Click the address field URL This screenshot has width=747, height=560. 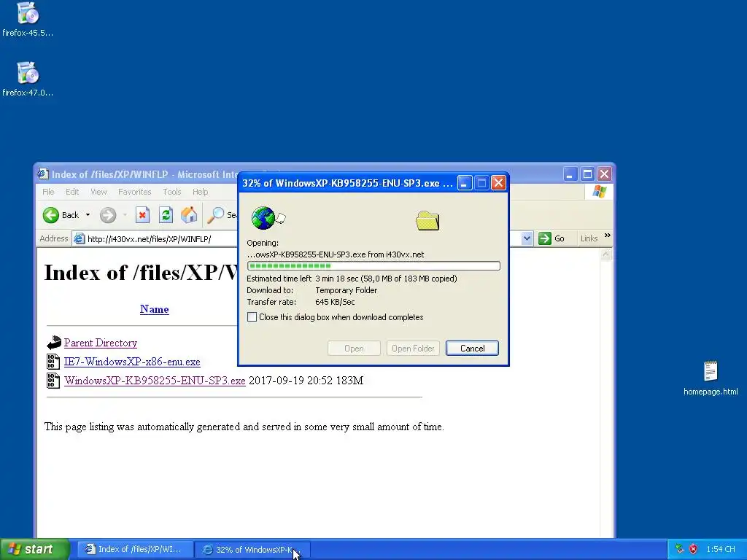click(x=149, y=239)
